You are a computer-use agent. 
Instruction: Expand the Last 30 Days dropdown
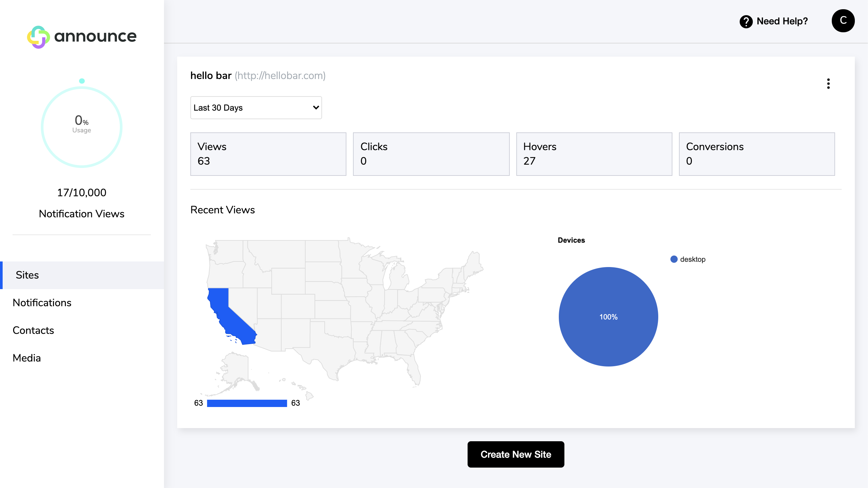[256, 108]
